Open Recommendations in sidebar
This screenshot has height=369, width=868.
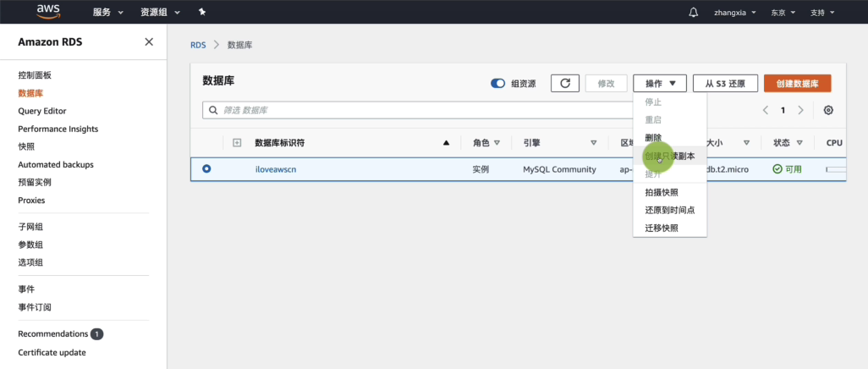click(x=53, y=334)
